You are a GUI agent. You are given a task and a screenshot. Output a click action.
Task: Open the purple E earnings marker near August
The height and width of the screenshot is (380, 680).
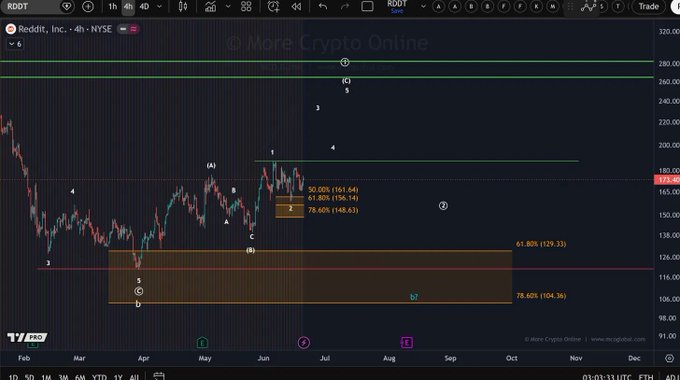[x=406, y=343]
